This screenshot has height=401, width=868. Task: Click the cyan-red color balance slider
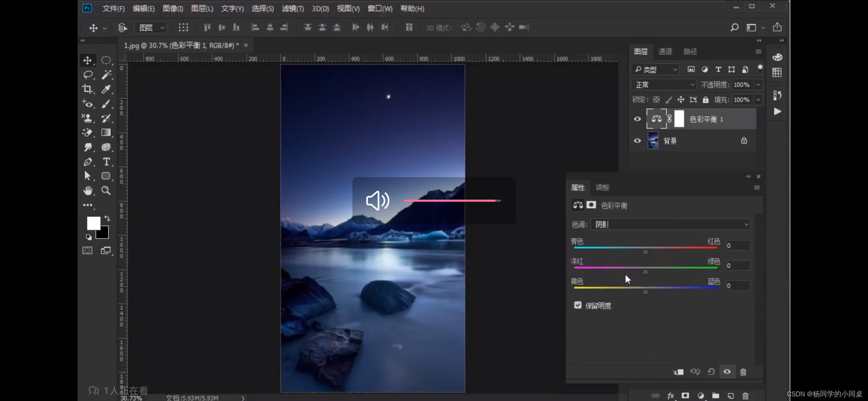coord(645,248)
